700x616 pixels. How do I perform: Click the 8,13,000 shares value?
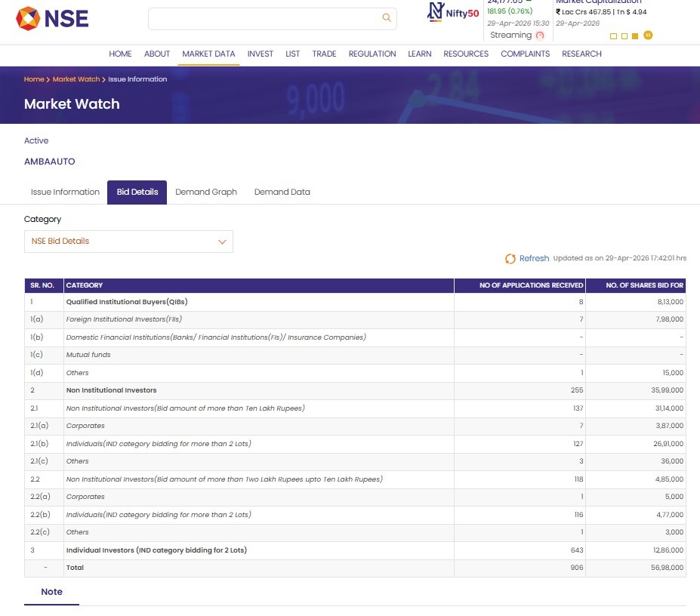[x=670, y=302]
